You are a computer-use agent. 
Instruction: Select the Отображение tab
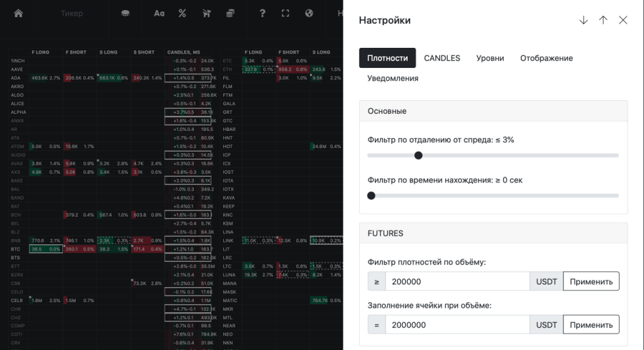coord(546,58)
